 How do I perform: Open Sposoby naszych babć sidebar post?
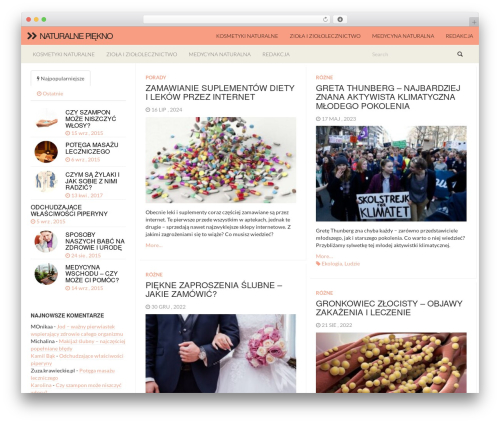(95, 241)
